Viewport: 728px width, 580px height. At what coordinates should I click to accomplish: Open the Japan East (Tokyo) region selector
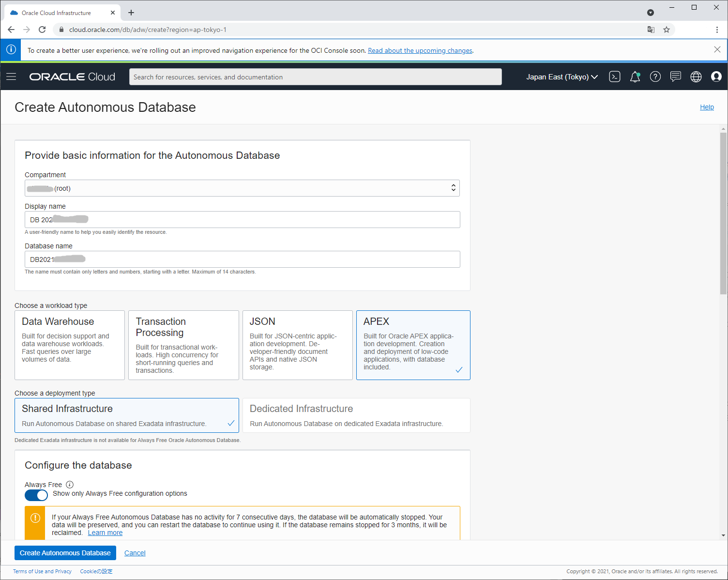(562, 76)
